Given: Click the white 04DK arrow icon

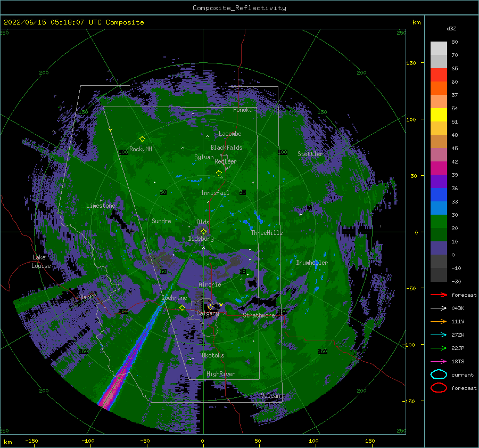Looking at the screenshot, I should tap(439, 308).
